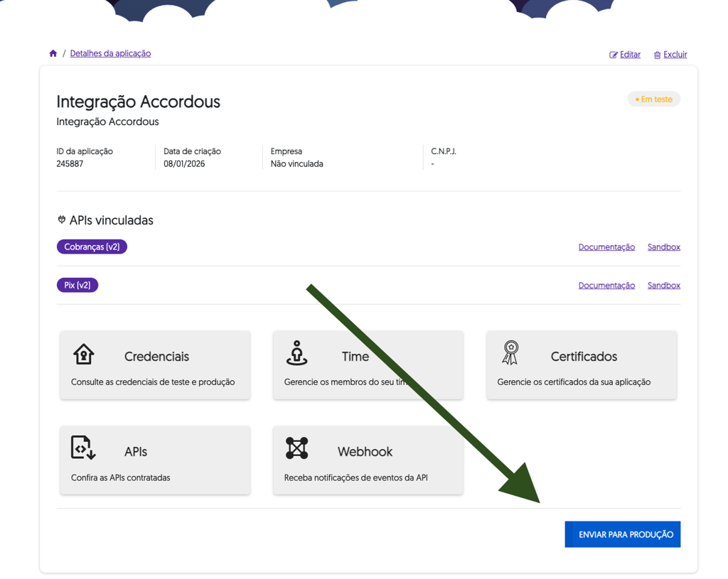
Task: Select the Cobranças (v2) API tag
Action: pos(92,247)
